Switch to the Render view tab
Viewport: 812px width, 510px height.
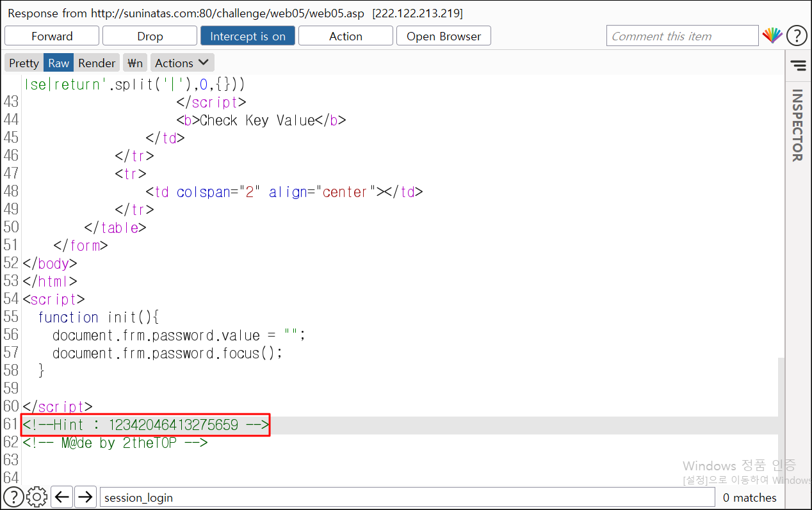click(97, 63)
